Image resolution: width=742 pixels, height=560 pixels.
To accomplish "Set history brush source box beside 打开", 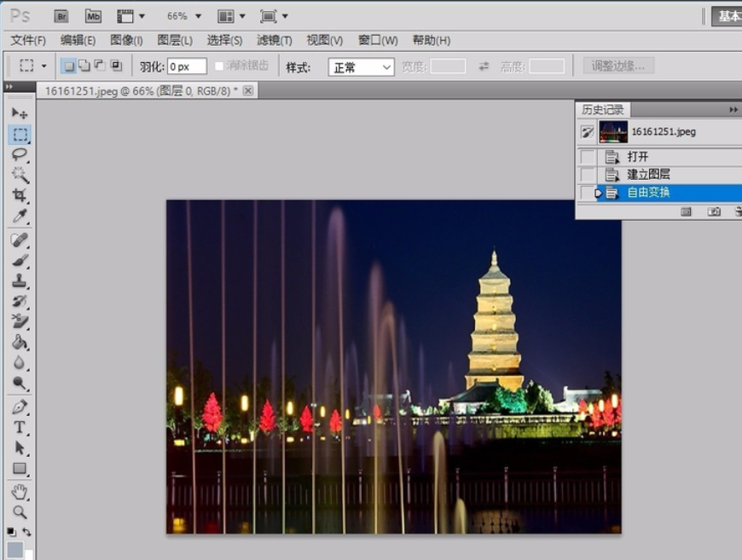I will (588, 157).
